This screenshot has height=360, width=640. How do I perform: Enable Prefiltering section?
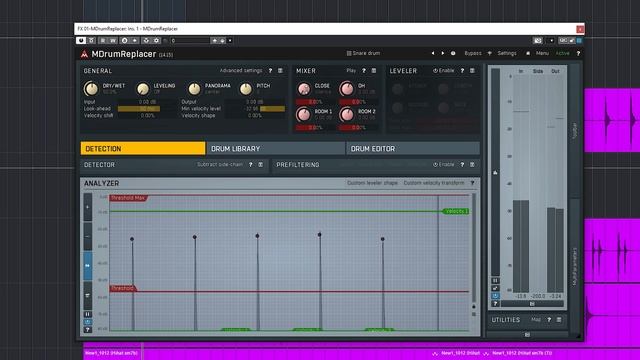[x=444, y=164]
